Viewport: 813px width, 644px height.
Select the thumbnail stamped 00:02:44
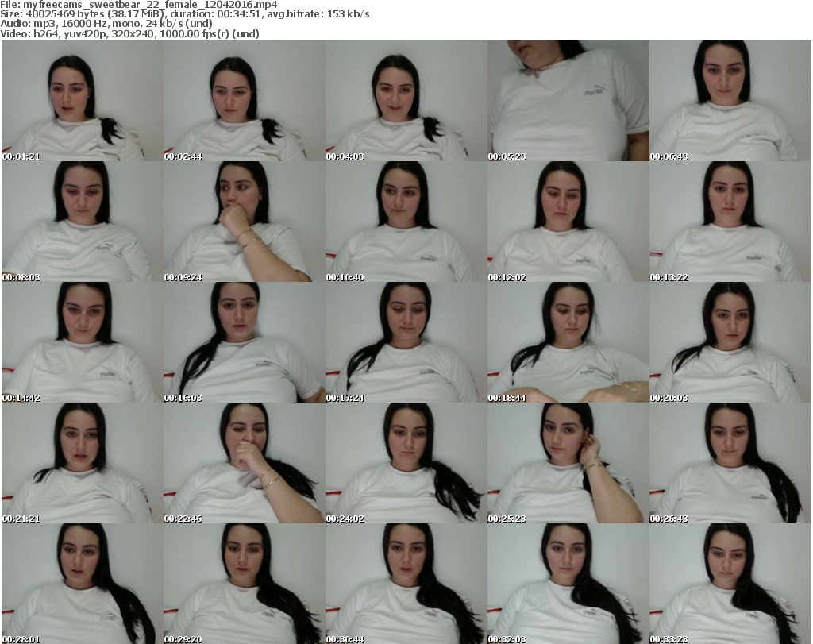[x=245, y=101]
